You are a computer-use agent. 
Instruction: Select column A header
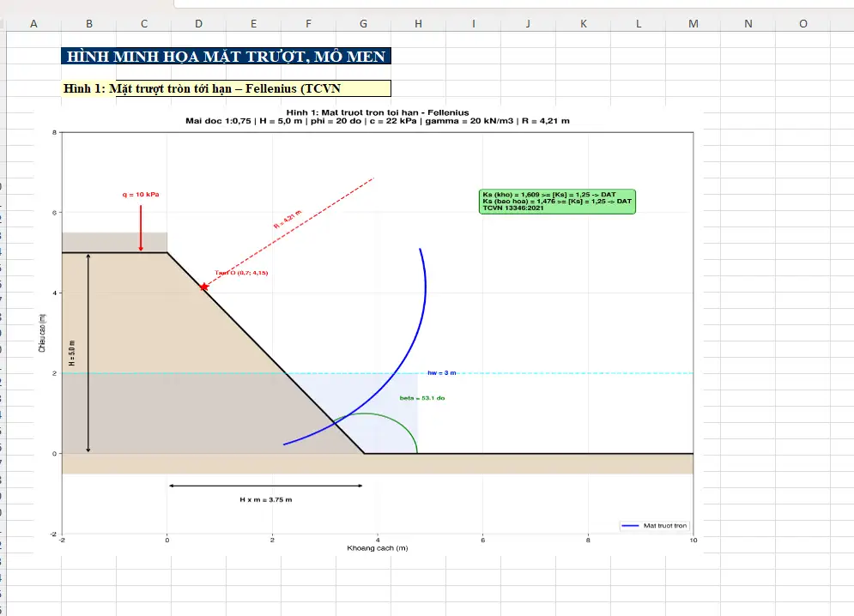tap(33, 24)
